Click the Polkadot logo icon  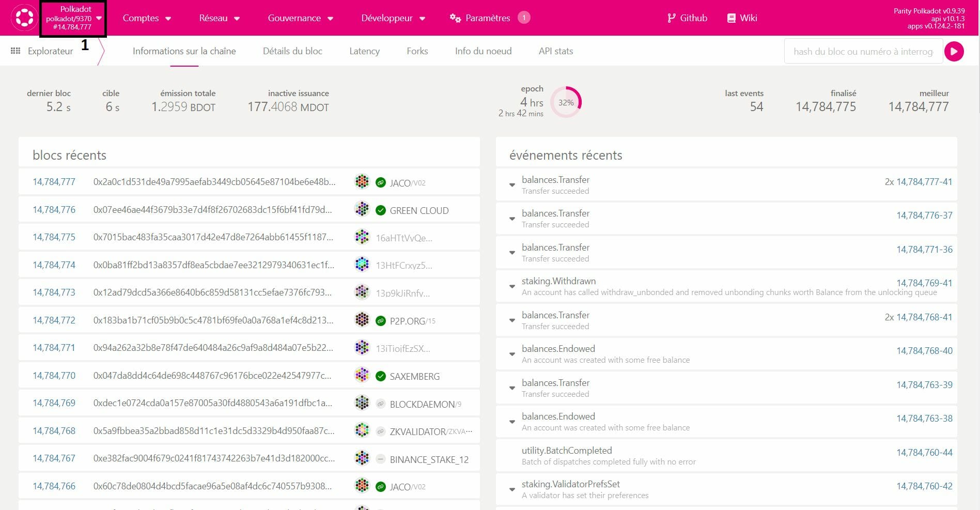point(24,18)
